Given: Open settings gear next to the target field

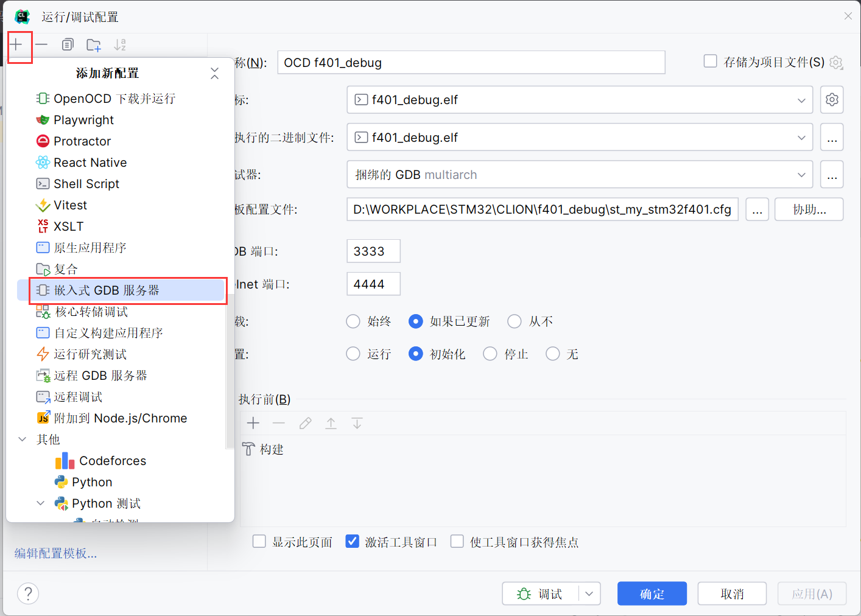Looking at the screenshot, I should 832,99.
